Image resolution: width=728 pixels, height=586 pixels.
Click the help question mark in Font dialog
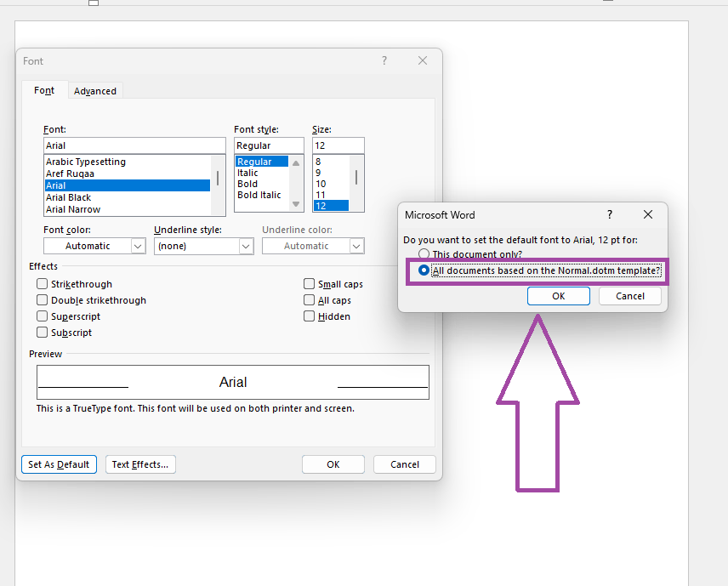(x=384, y=60)
